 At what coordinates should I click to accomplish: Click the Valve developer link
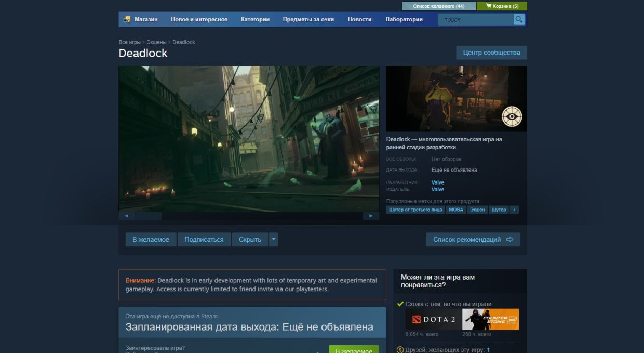[x=438, y=182]
